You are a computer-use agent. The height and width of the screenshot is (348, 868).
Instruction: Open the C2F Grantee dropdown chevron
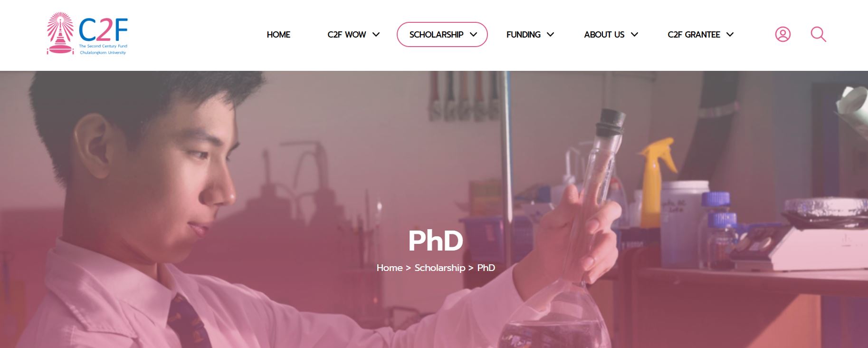coord(730,34)
